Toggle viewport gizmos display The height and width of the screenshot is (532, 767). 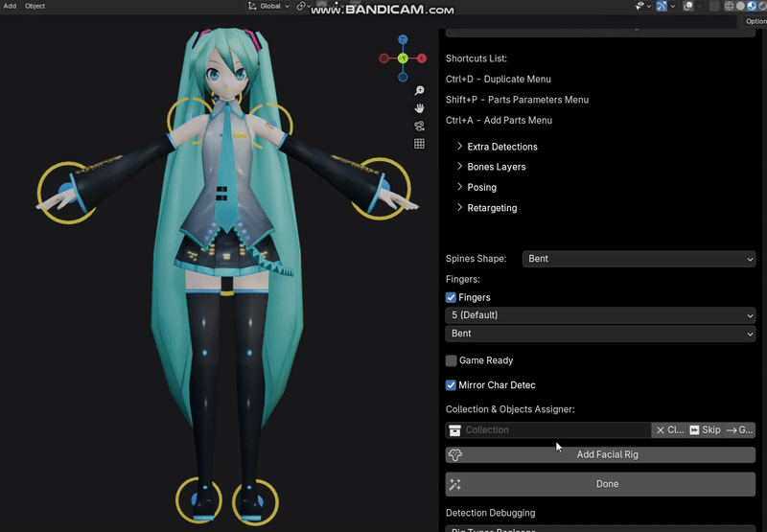click(662, 6)
